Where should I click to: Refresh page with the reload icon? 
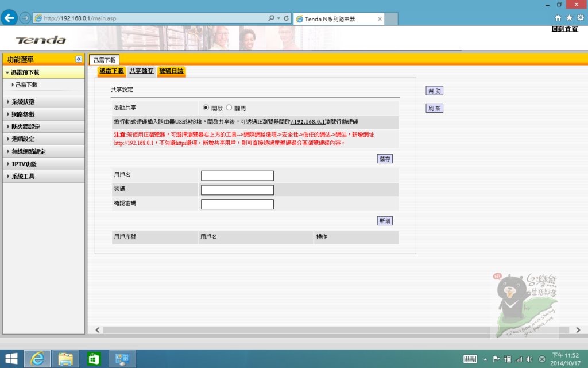(286, 18)
